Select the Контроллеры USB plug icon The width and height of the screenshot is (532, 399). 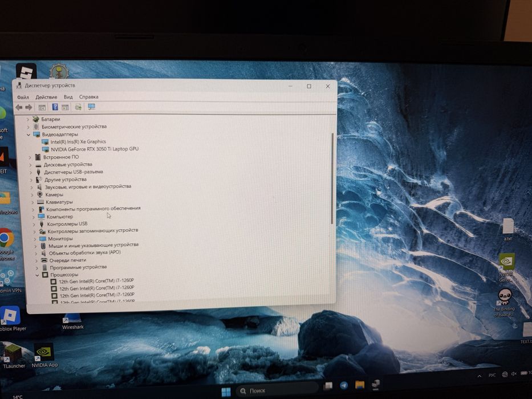pyautogui.click(x=42, y=224)
